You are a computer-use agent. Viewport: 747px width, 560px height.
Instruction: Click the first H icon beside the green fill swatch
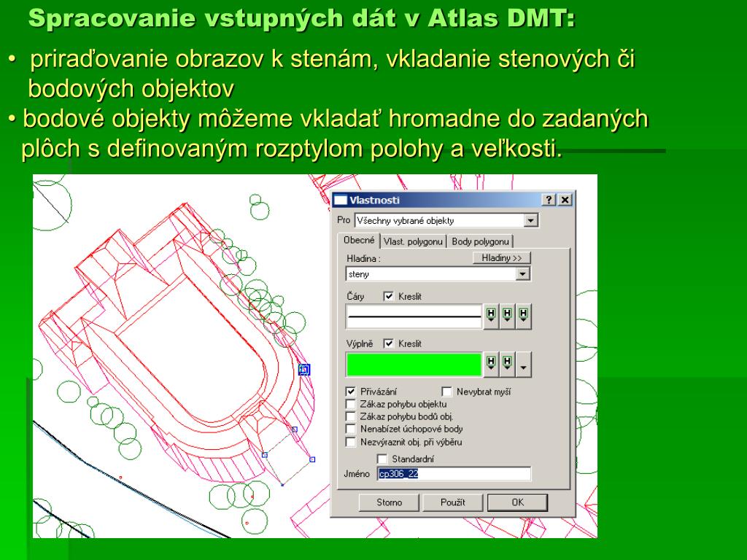[x=491, y=365]
